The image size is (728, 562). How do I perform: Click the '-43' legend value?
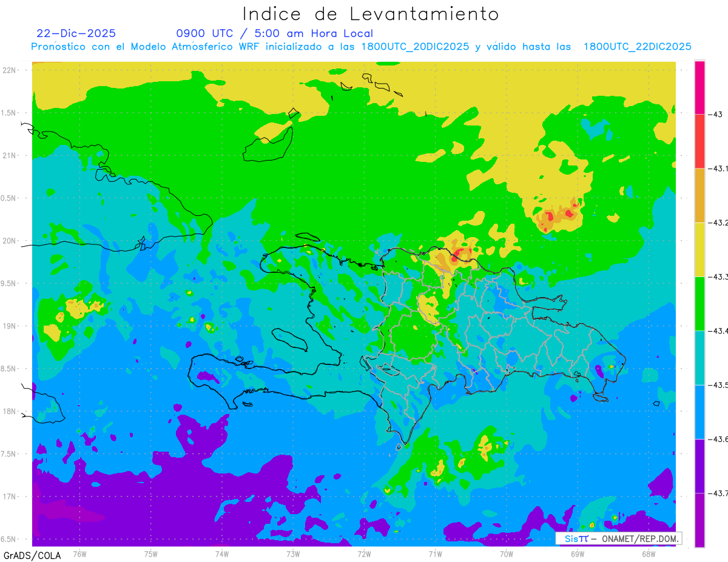point(715,115)
